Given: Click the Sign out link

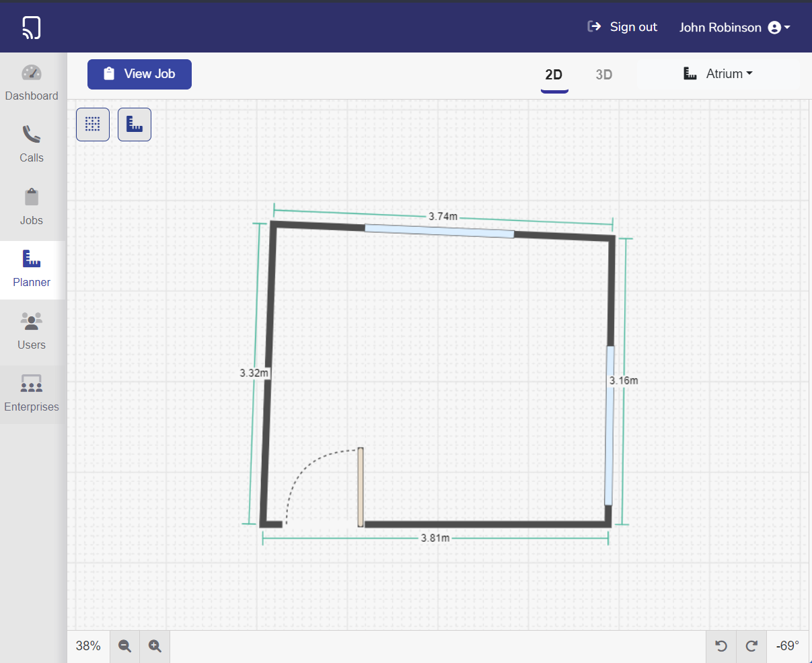Looking at the screenshot, I should point(622,27).
